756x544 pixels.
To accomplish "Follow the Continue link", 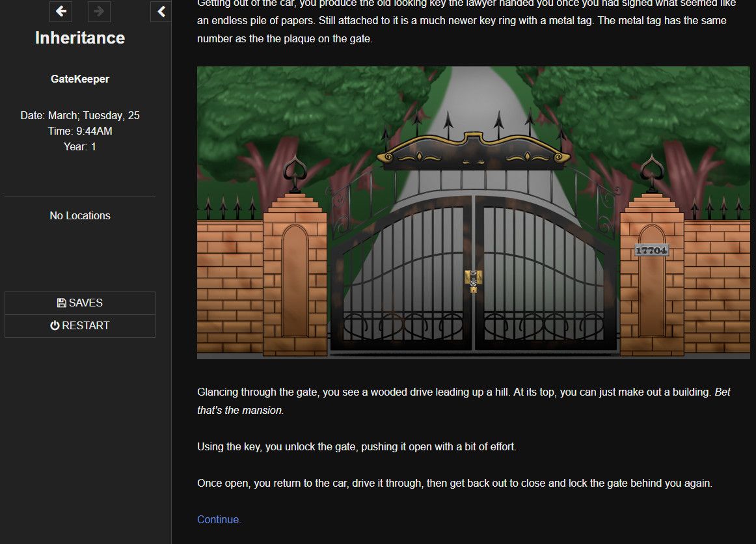I will (x=219, y=519).
